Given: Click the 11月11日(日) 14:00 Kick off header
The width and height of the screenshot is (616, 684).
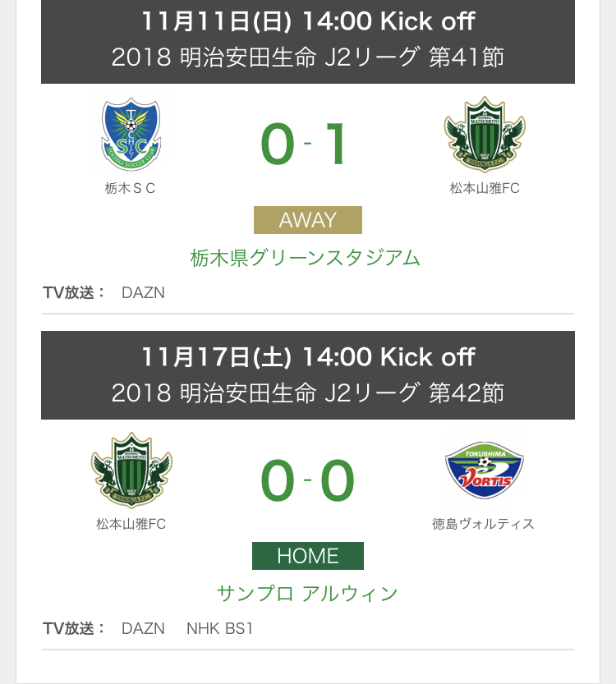Looking at the screenshot, I should [308, 22].
